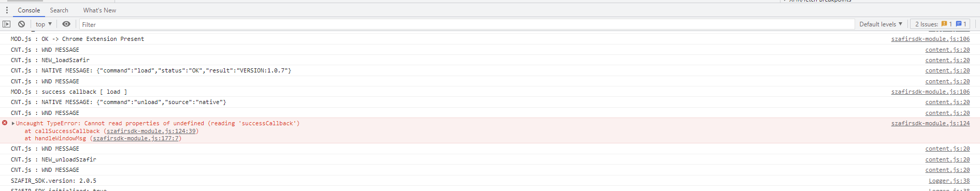Screen dimensions: 980x191
Task: Clear the console with the ban icon
Action: click(x=21, y=24)
